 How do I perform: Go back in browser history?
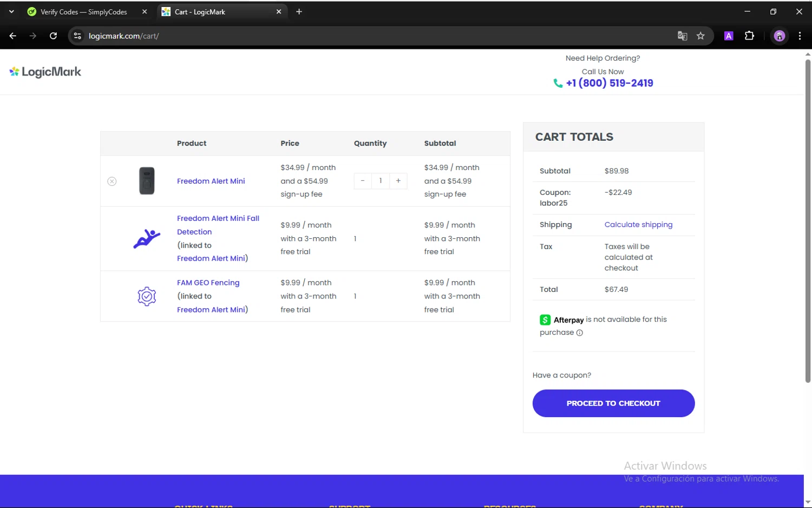point(13,36)
